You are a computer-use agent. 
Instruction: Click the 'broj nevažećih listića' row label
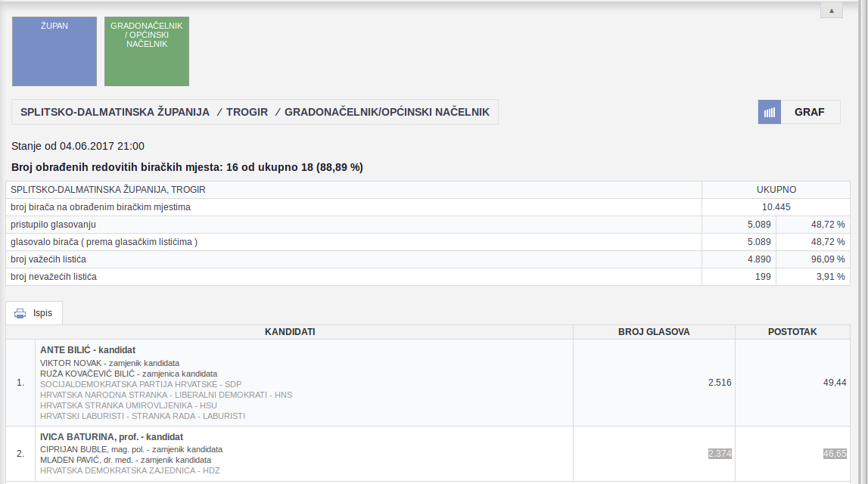[x=54, y=277]
